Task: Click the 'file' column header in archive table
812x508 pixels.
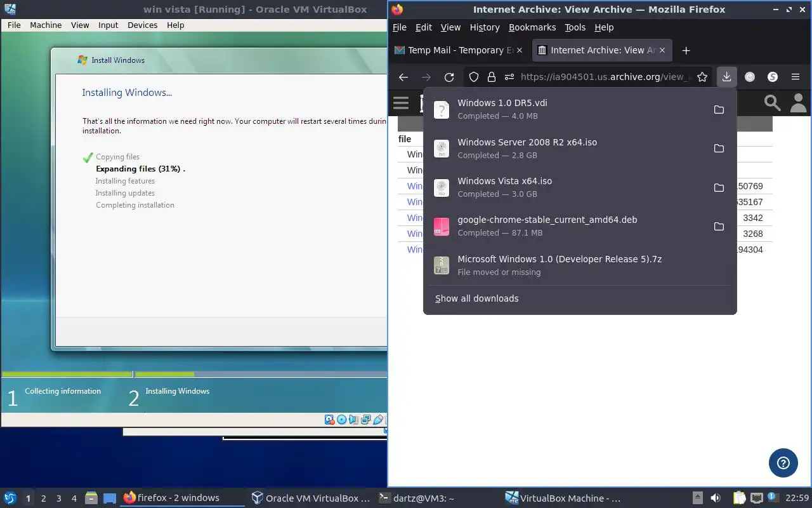Action: coord(405,139)
